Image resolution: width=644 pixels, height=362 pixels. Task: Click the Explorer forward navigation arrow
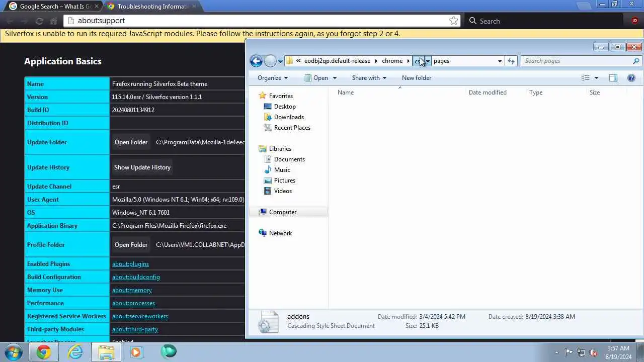coord(270,61)
